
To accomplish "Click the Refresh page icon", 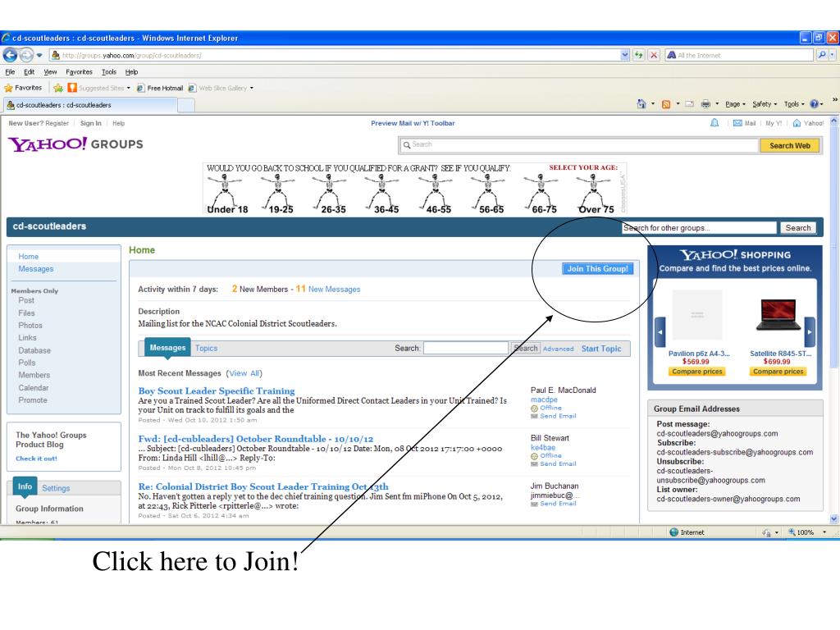I will pyautogui.click(x=638, y=55).
